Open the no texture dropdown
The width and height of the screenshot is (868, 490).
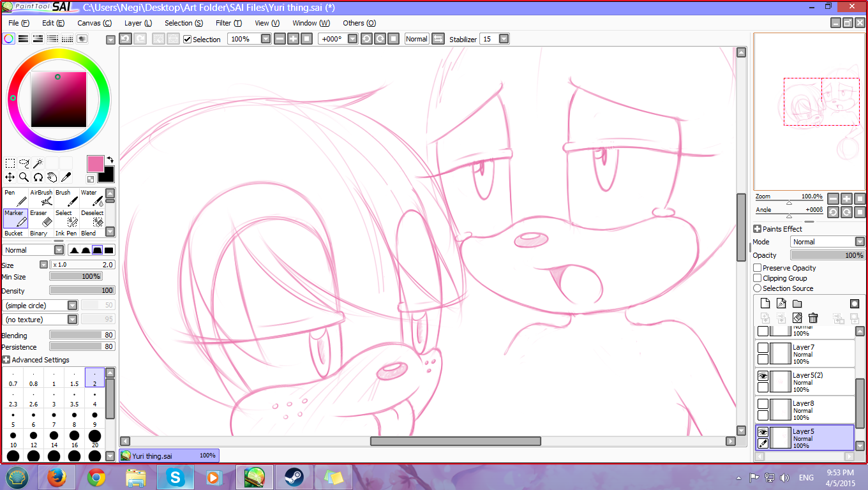pos(72,320)
